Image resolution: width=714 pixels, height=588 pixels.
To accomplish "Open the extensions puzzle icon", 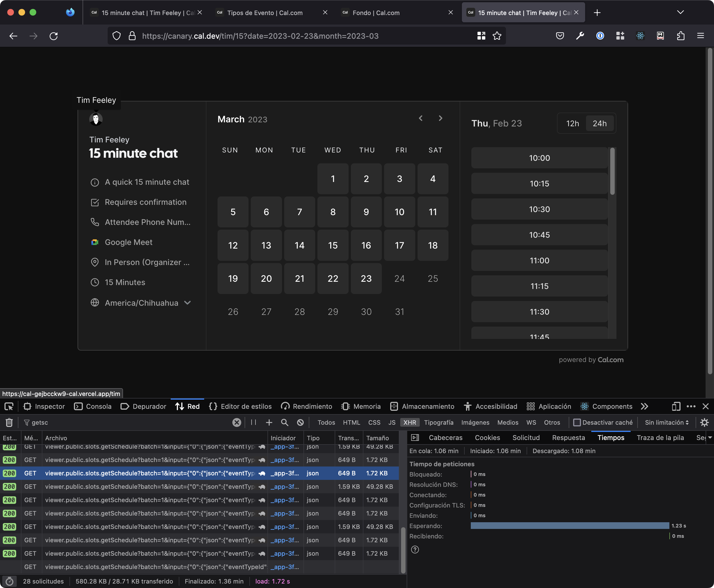I will [681, 36].
